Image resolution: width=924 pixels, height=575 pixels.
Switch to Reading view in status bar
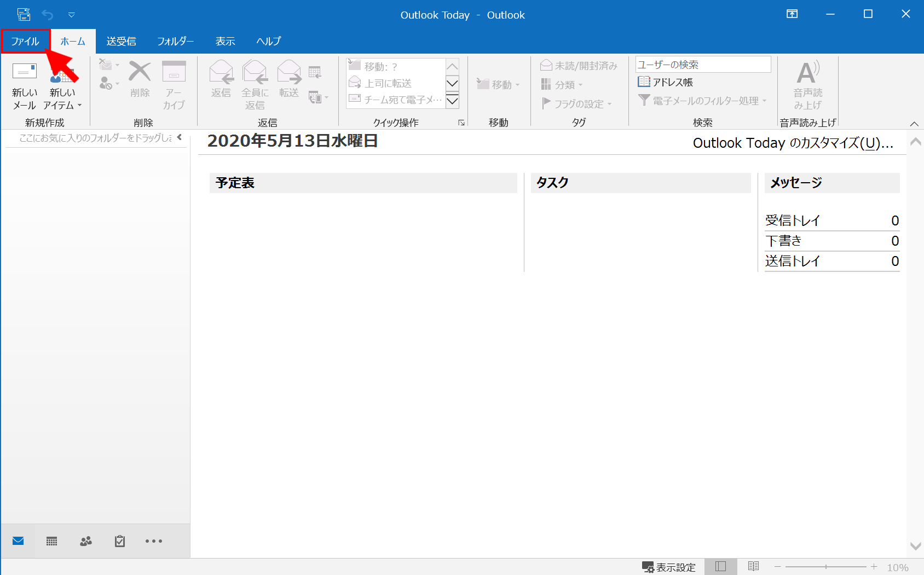[753, 566]
